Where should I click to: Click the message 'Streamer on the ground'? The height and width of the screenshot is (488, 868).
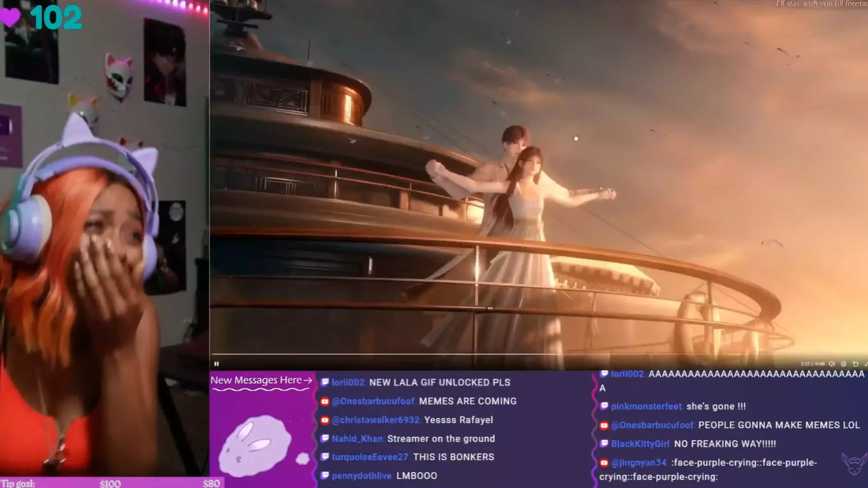pyautogui.click(x=441, y=439)
